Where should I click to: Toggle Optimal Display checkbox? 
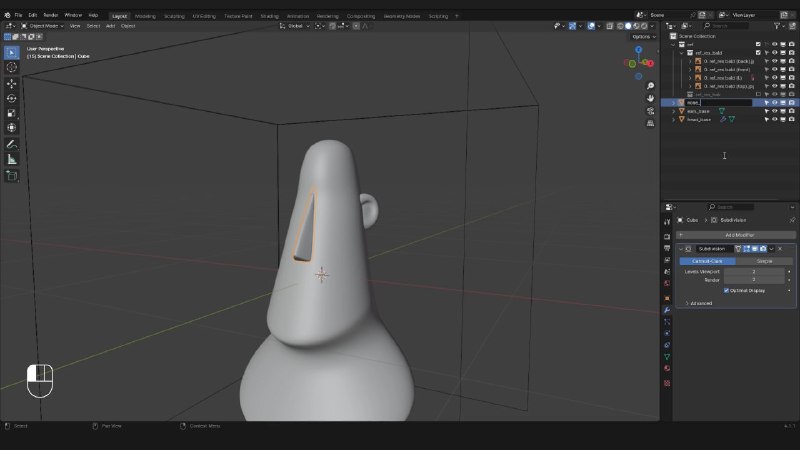(726, 290)
